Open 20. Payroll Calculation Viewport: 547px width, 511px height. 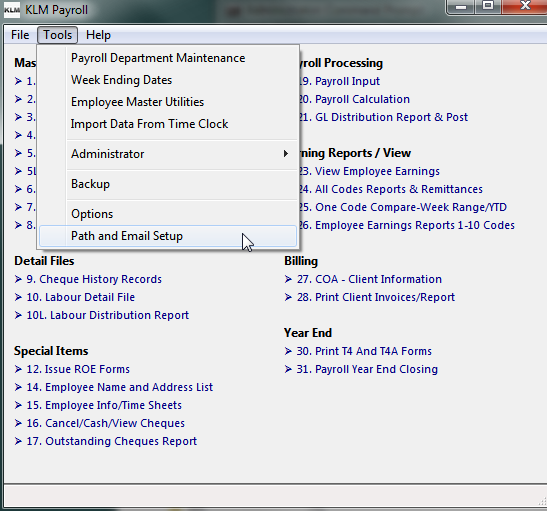coord(354,99)
